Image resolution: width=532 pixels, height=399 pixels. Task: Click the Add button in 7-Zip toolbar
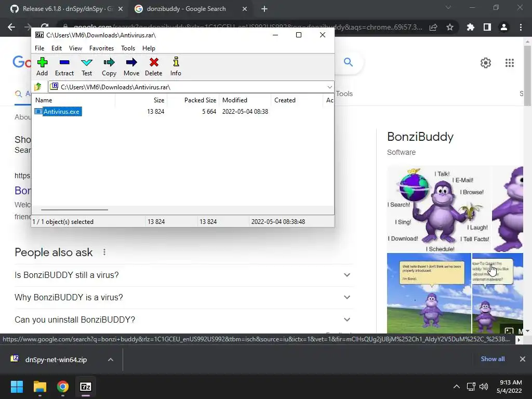[x=42, y=67]
